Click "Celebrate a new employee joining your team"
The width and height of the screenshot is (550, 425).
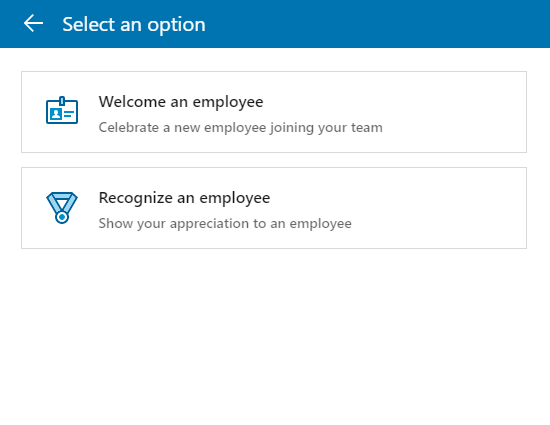point(241,128)
